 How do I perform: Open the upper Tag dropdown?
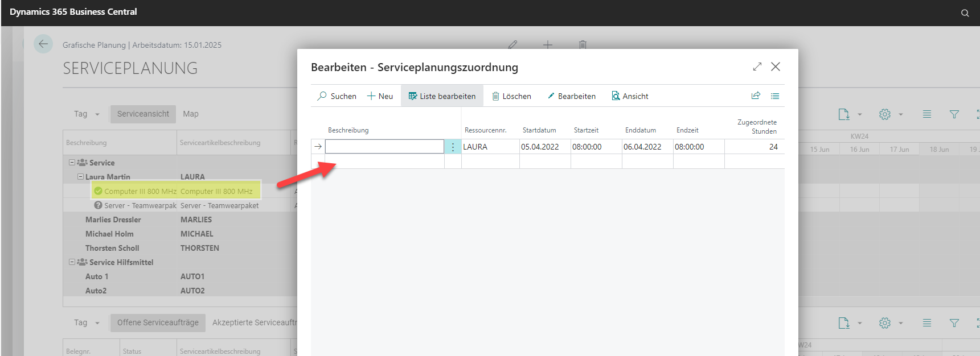pyautogui.click(x=87, y=114)
